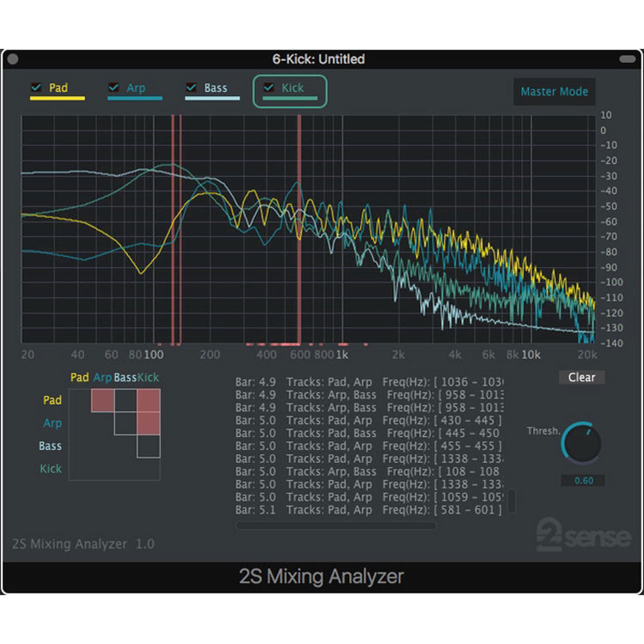Click the Thresh knob
This screenshot has height=644, width=644.
coord(581,443)
